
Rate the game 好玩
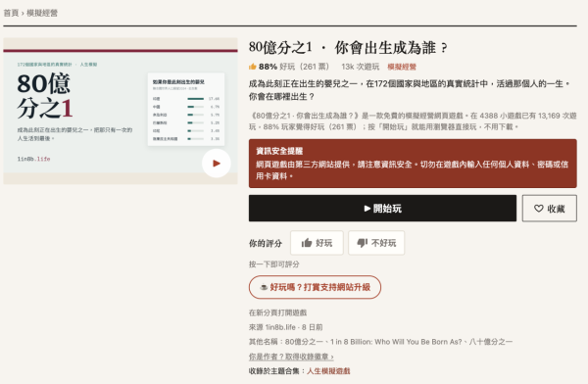pyautogui.click(x=317, y=243)
